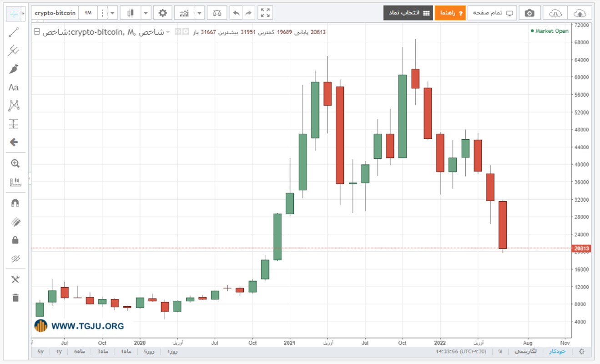Toggle the percent scale option
This screenshot has height=364, width=600.
point(500,351)
